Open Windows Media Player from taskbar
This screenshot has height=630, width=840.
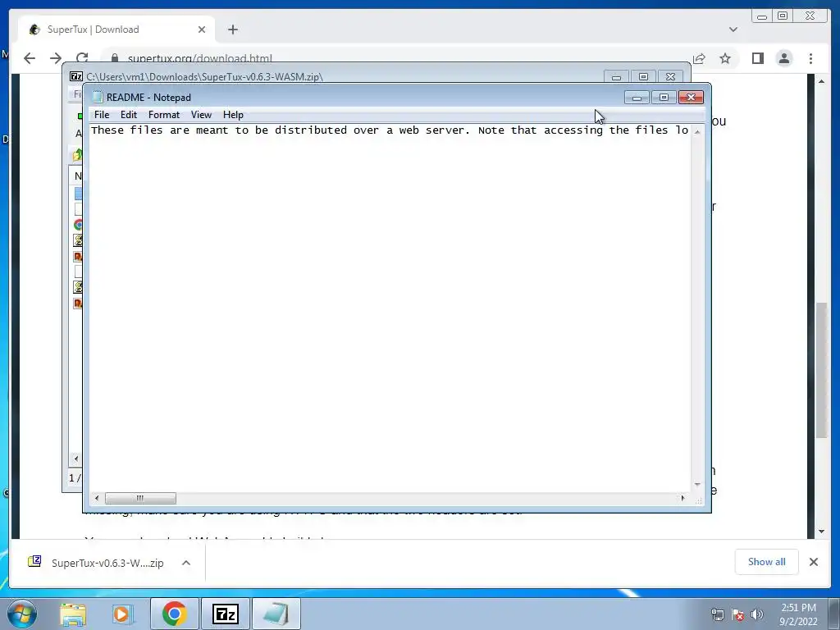[x=121, y=614]
